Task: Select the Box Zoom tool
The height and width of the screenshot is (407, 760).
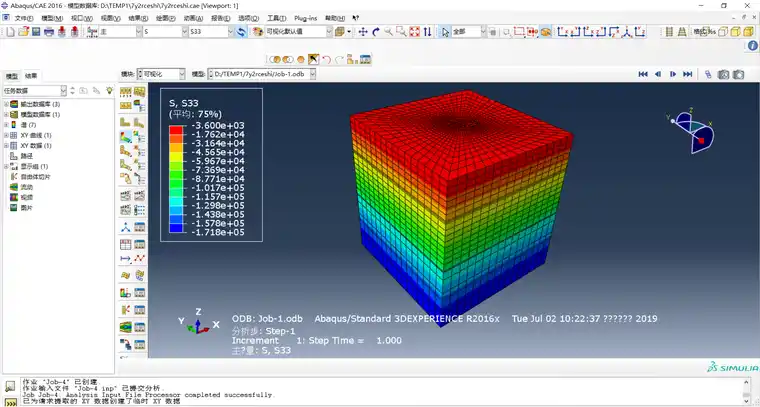Action: pyautogui.click(x=401, y=32)
